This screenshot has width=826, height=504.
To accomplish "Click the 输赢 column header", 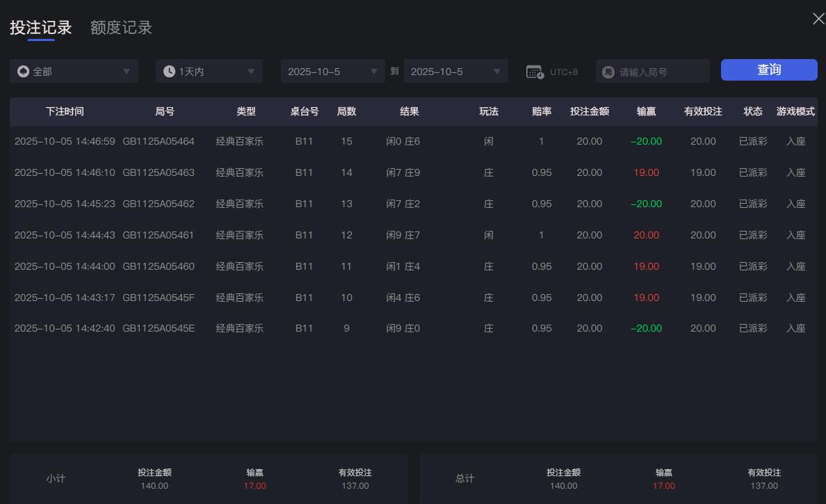I will (x=647, y=111).
